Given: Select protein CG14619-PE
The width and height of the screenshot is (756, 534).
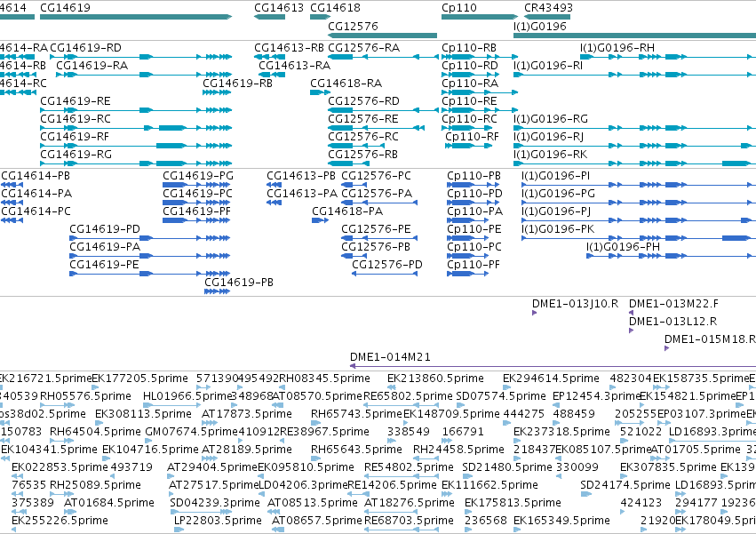Looking at the screenshot, I should pyautogui.click(x=104, y=265).
